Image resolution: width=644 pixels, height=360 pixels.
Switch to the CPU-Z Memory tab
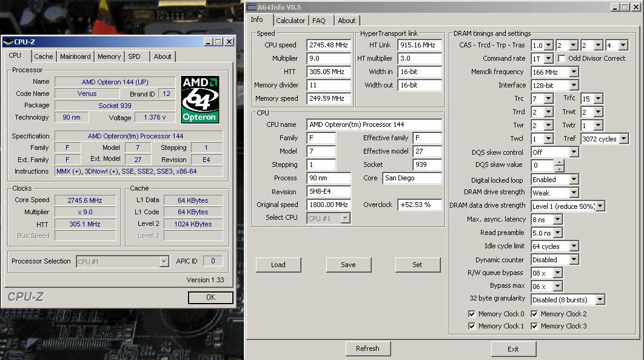tap(109, 56)
